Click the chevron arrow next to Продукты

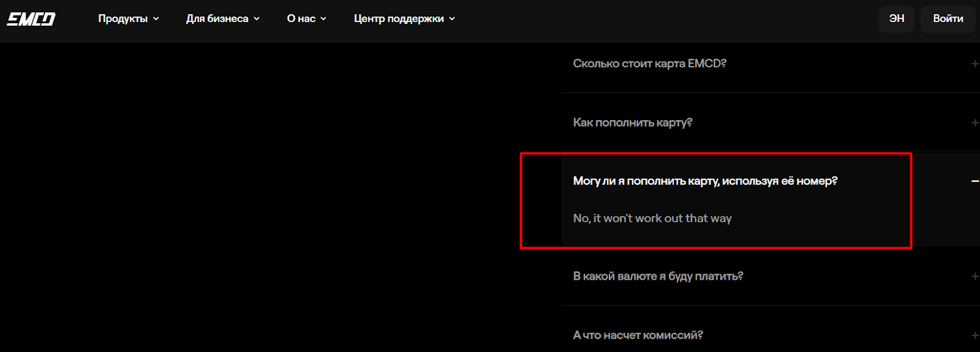pos(156,19)
